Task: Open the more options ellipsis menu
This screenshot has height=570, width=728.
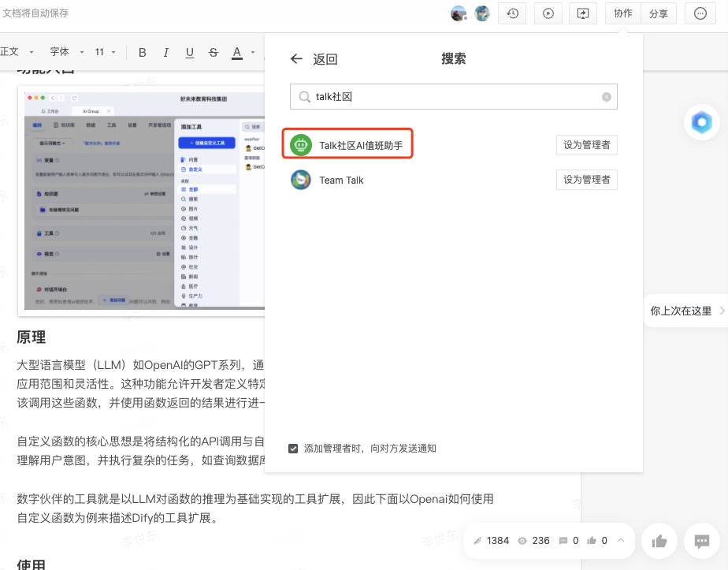Action: point(700,13)
